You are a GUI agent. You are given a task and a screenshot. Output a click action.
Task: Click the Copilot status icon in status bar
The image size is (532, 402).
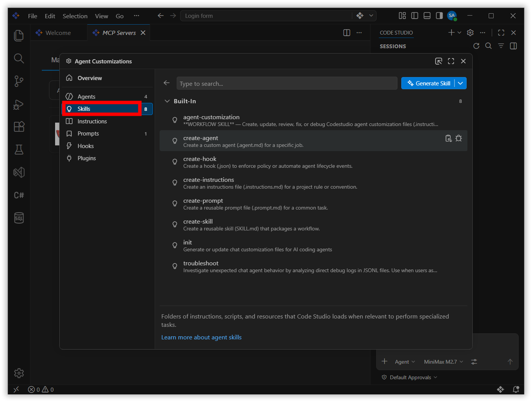[500, 389]
